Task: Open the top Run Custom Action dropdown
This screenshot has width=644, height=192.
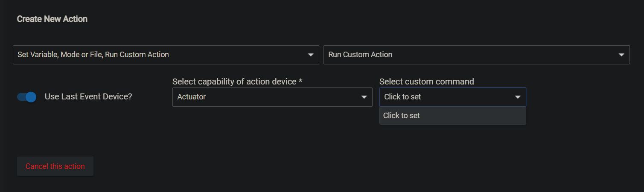Action: pos(477,55)
